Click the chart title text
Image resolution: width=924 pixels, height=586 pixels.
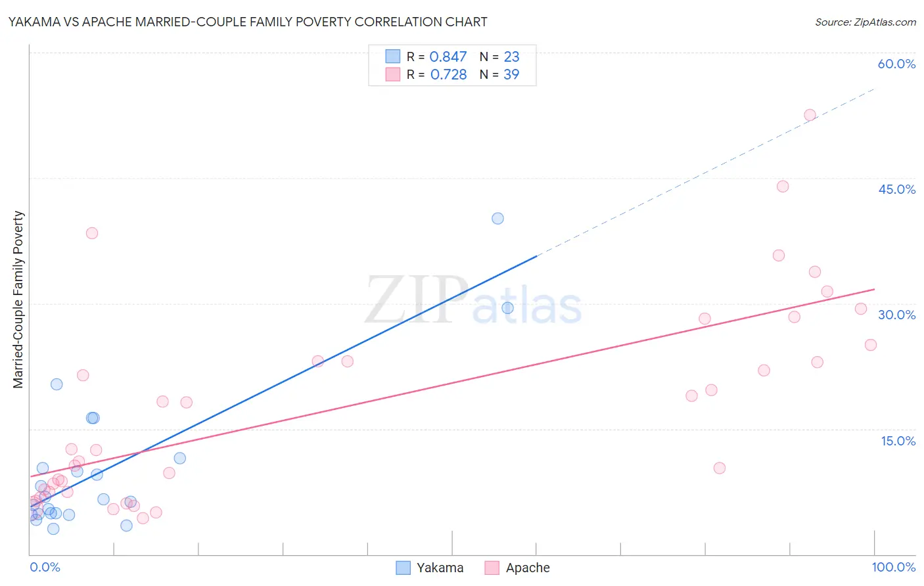pyautogui.click(x=248, y=22)
